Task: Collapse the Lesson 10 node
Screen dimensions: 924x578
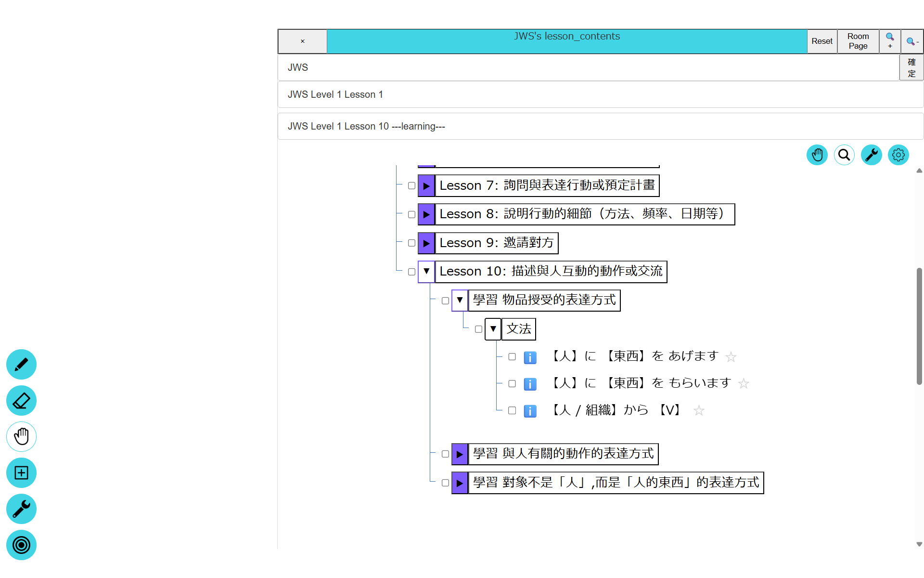Action: [426, 272]
